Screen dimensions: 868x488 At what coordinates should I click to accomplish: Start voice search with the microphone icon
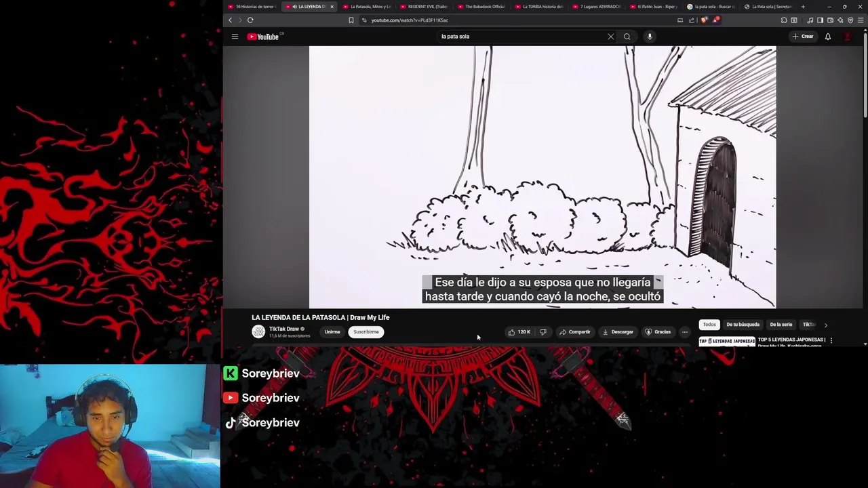point(650,37)
